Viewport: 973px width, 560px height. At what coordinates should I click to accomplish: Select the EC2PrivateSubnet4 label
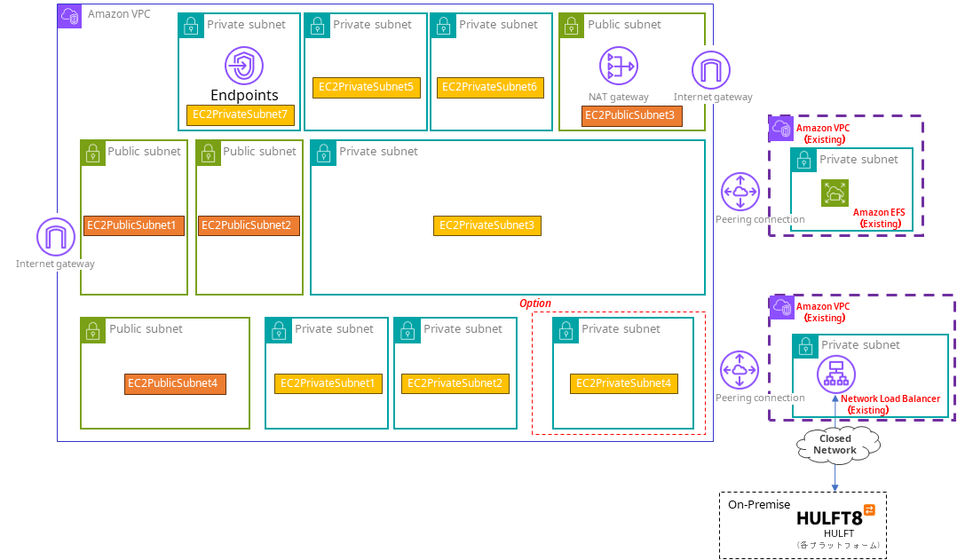point(623,384)
